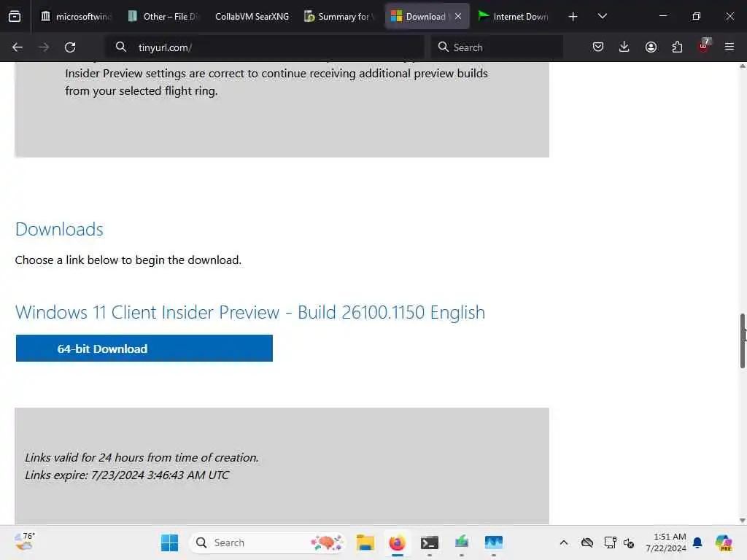Click the 64-bit Download button
This screenshot has width=747, height=560.
(x=144, y=348)
